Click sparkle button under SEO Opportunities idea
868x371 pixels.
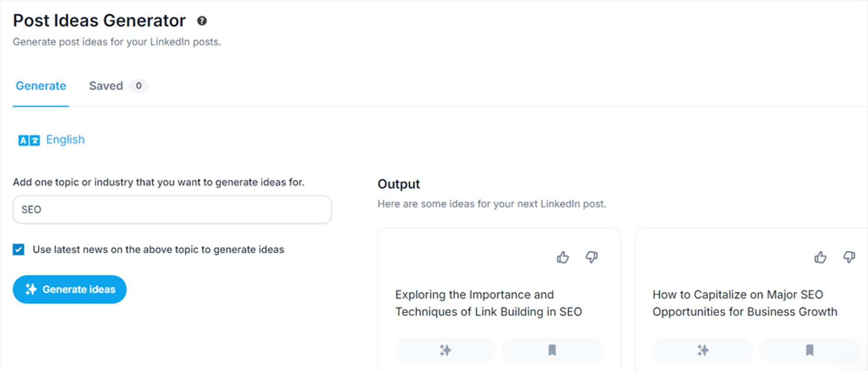pyautogui.click(x=703, y=350)
